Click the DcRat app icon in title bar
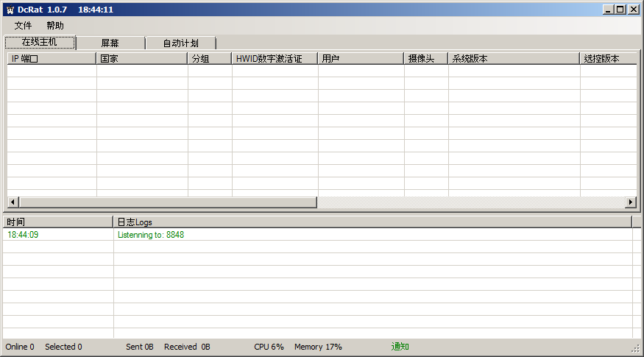644x357 pixels. click(x=10, y=10)
